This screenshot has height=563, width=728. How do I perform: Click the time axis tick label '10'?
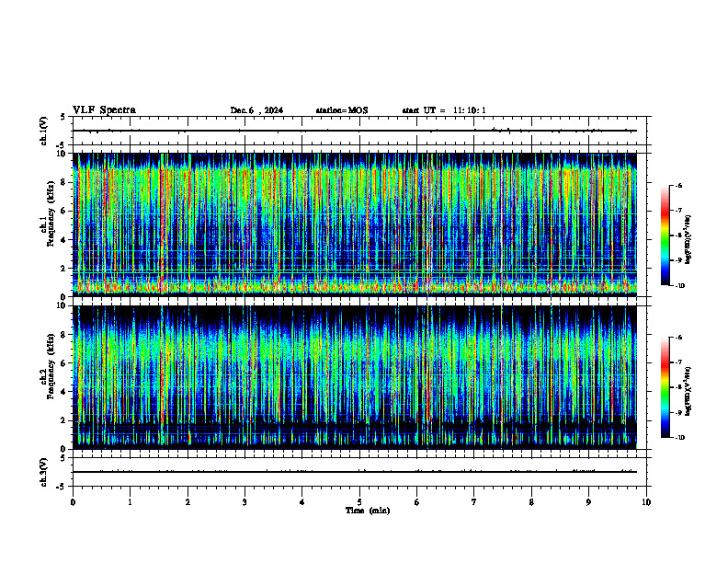(x=646, y=502)
